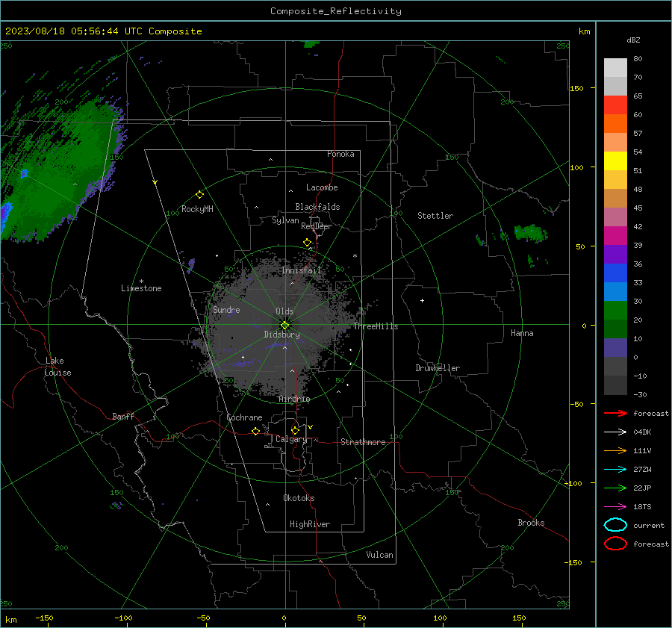Click the white plus marker west of Hanna
This screenshot has width=672, height=628.
(422, 300)
